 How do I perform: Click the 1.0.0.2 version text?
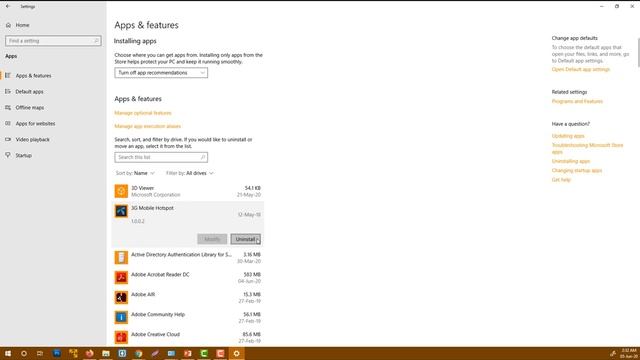coord(138,221)
